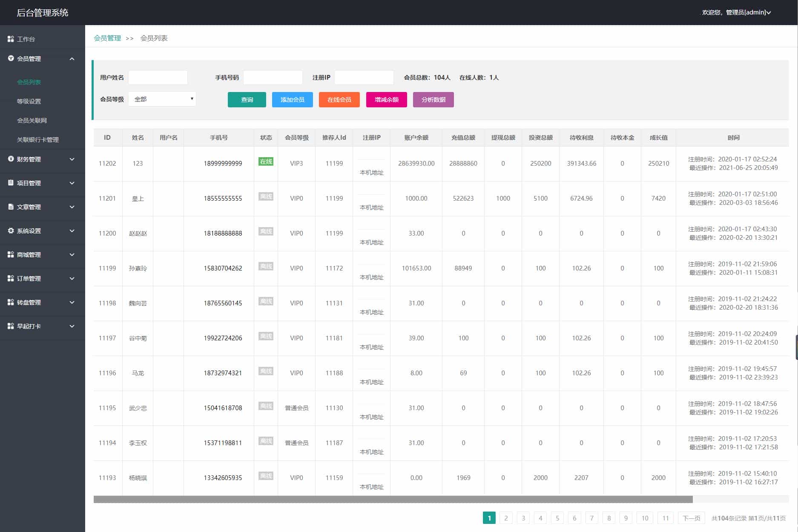Viewport: 798px width, 532px height.
Task: Collapse the 会员管理 menu chevron
Action: pos(72,59)
